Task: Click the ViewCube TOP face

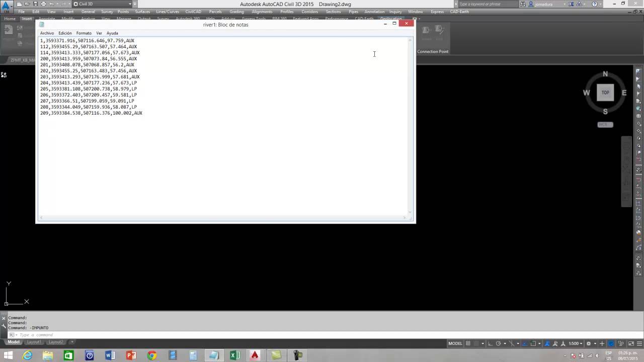Action: (605, 93)
